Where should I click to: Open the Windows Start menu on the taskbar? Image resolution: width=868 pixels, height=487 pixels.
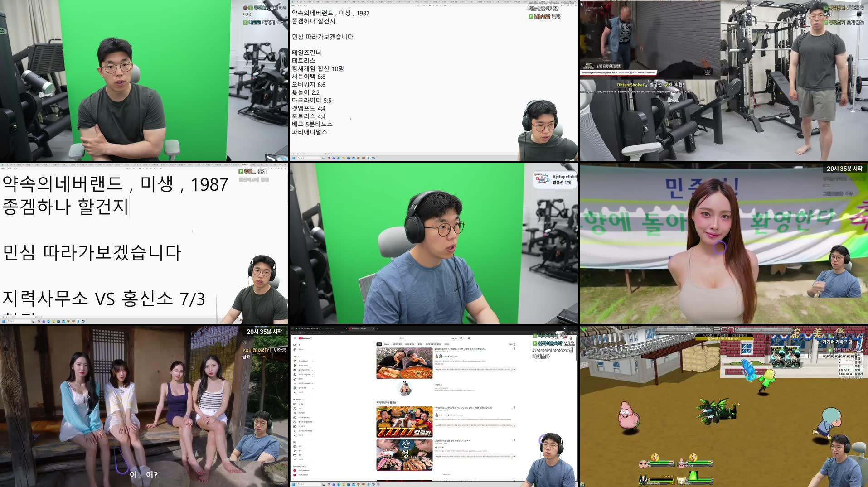point(295,484)
